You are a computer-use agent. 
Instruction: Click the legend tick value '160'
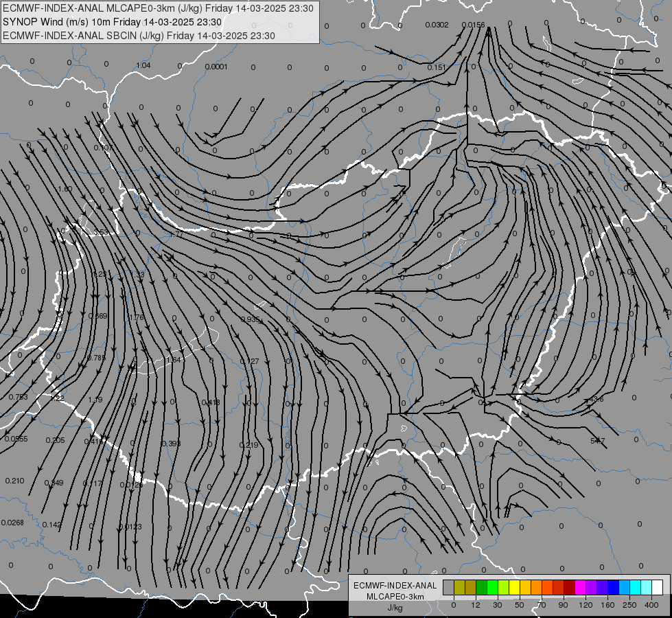607,605
